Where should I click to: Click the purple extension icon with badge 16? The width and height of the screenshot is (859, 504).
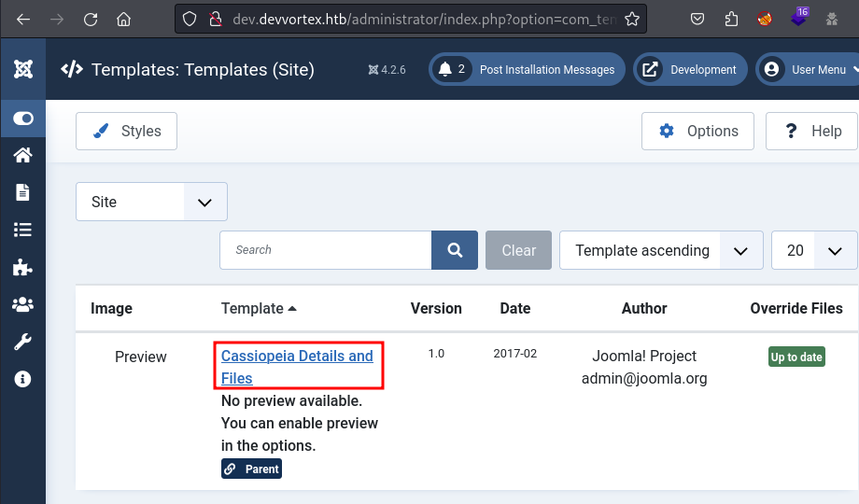tap(798, 18)
